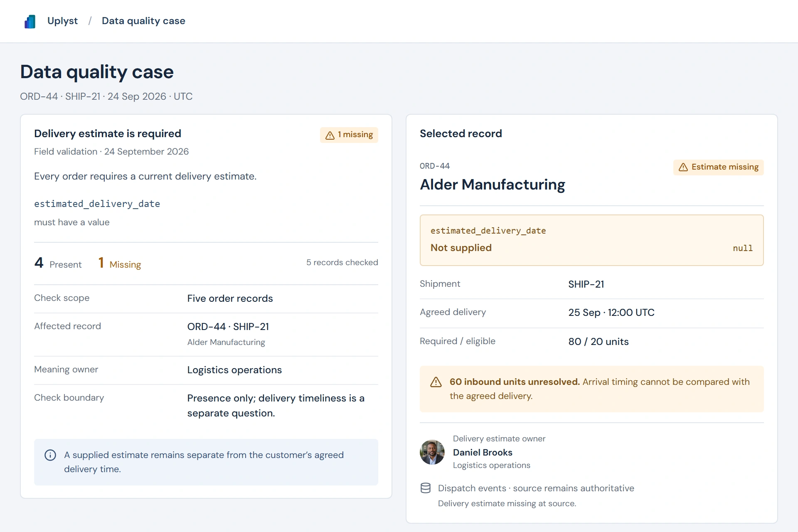The height and width of the screenshot is (532, 798).
Task: Click the 80 / 20 units value
Action: tap(598, 342)
